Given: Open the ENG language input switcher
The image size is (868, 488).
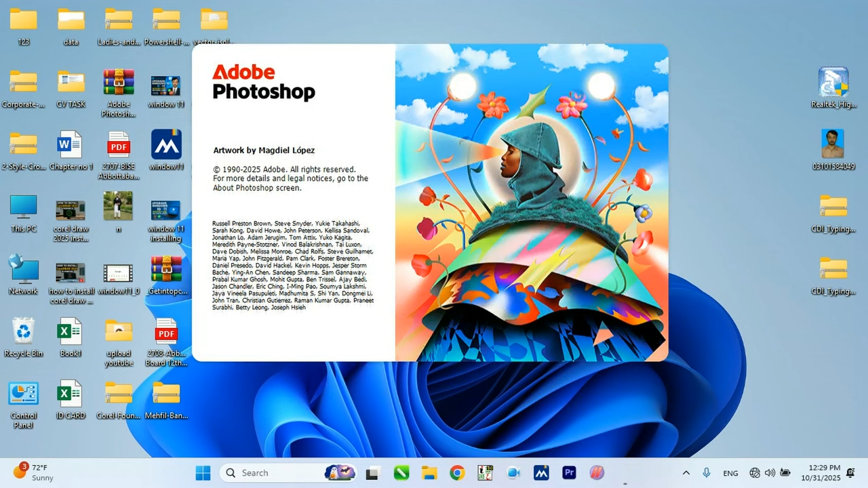Looking at the screenshot, I should [x=730, y=473].
